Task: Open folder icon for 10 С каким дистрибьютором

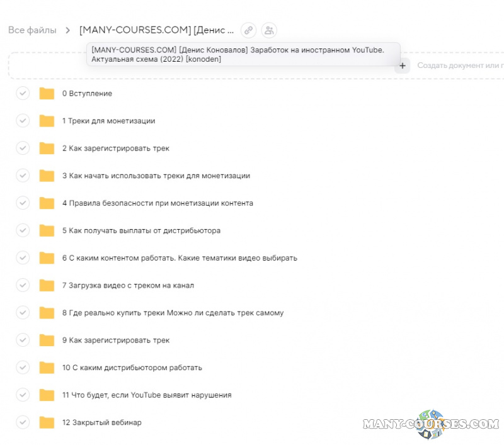Action: click(47, 368)
